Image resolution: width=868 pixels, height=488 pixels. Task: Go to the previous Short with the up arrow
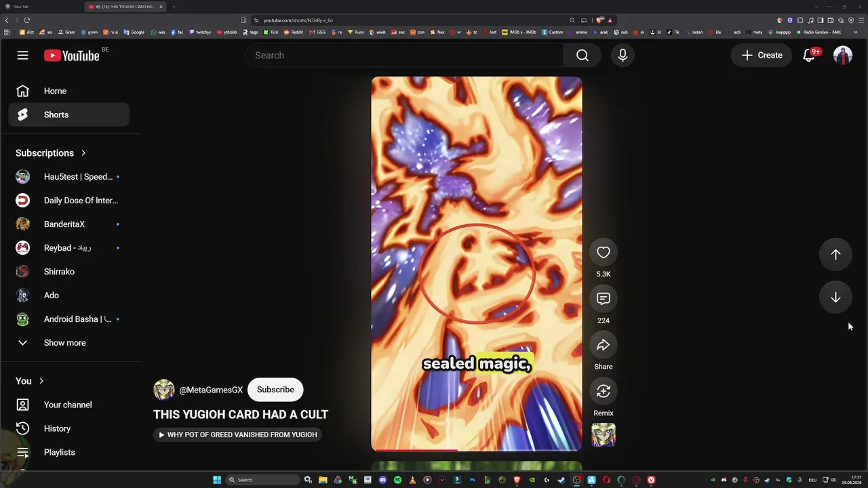tap(835, 254)
